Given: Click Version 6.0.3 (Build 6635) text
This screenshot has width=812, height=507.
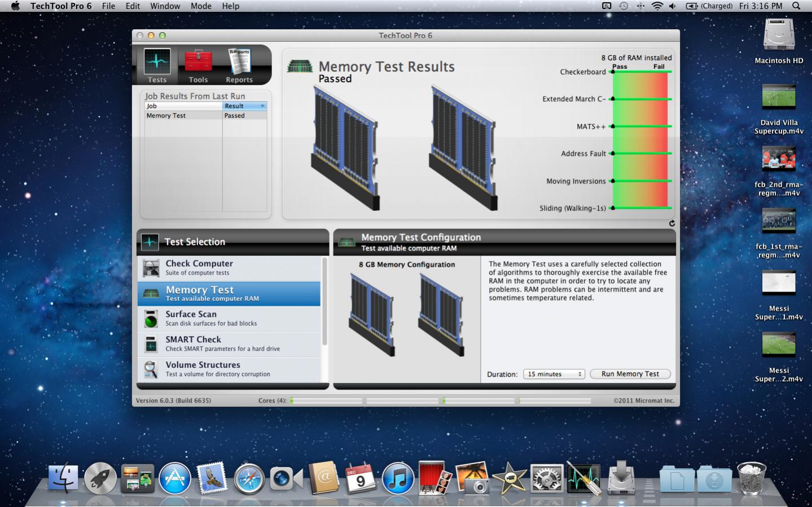Looking at the screenshot, I should click(173, 400).
